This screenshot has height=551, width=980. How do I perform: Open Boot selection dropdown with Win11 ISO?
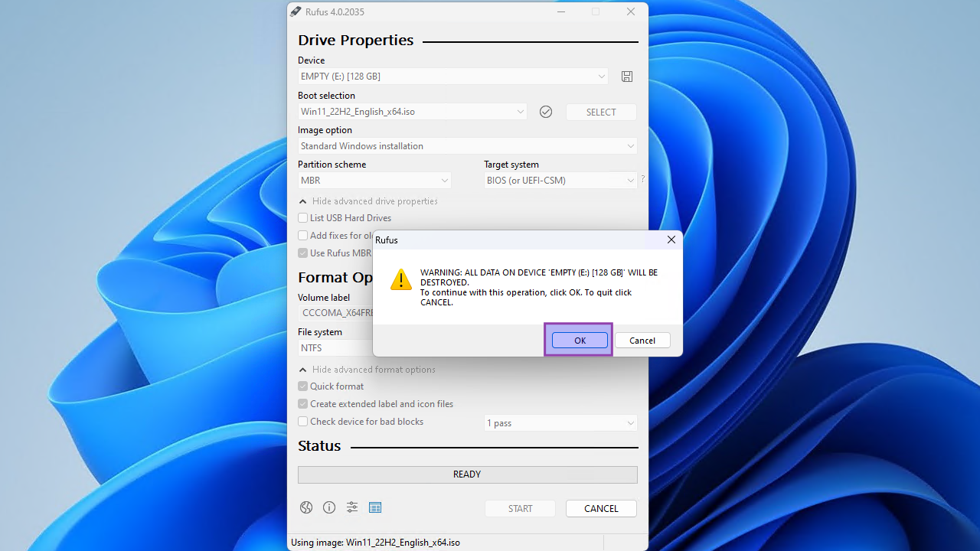pos(413,112)
